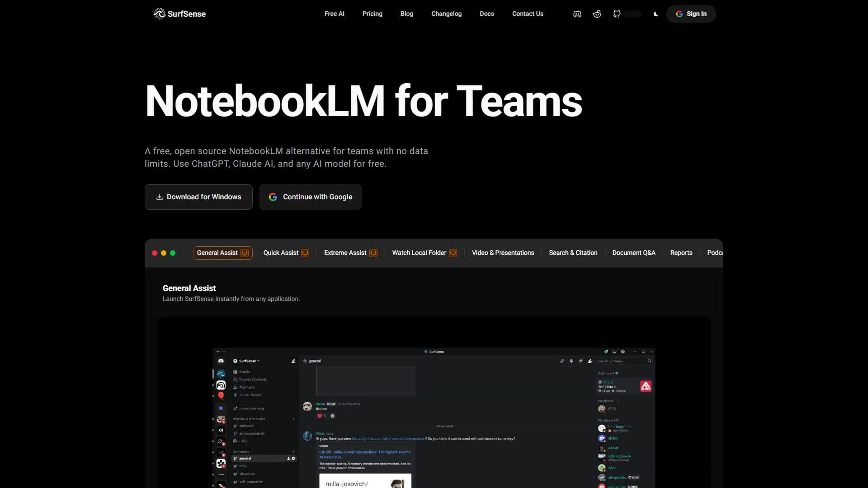Viewport: 868px width, 488px height.
Task: Click the green dot in the demo window bar
Action: pos(173,253)
